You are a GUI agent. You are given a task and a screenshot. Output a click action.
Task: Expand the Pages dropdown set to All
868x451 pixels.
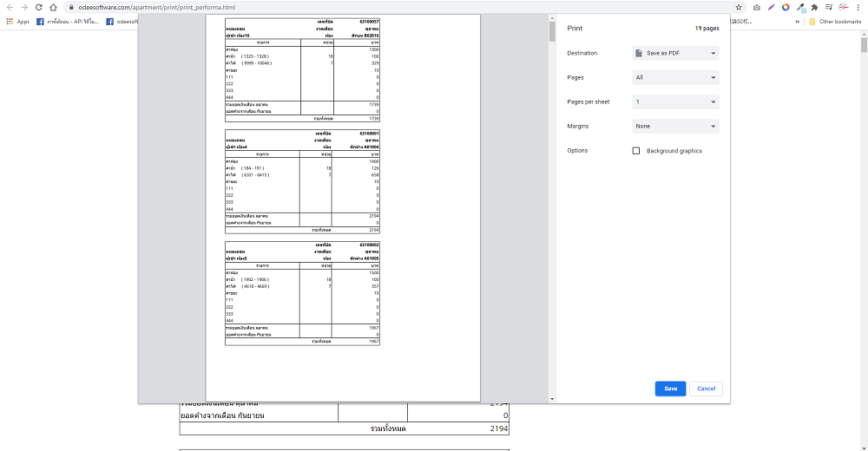(x=676, y=78)
